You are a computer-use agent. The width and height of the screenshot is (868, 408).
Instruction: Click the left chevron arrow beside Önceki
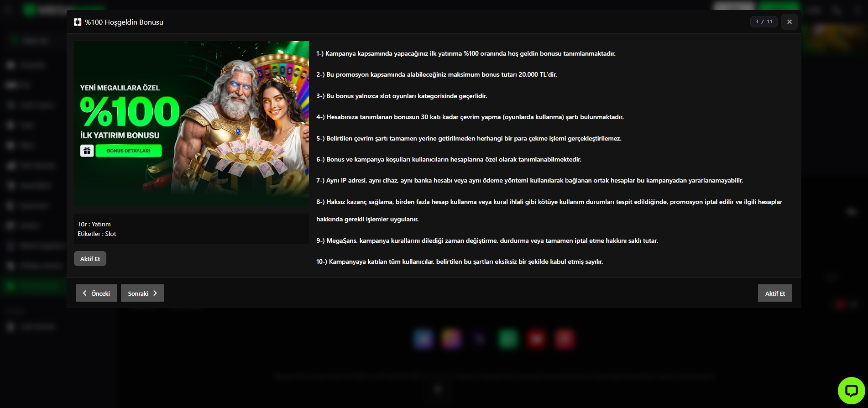tap(84, 293)
